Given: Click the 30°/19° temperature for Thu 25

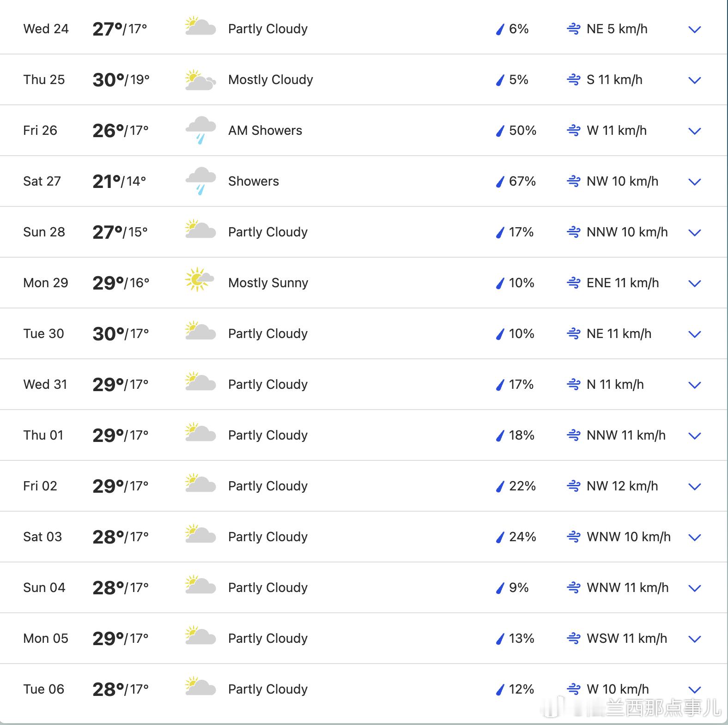Looking at the screenshot, I should pos(121,80).
